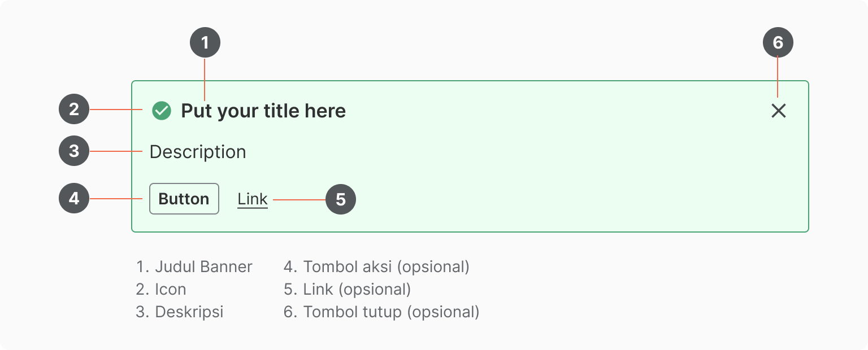Click the numbered marker 4 badge
Viewport: 868px width, 350px height.
pyautogui.click(x=74, y=198)
